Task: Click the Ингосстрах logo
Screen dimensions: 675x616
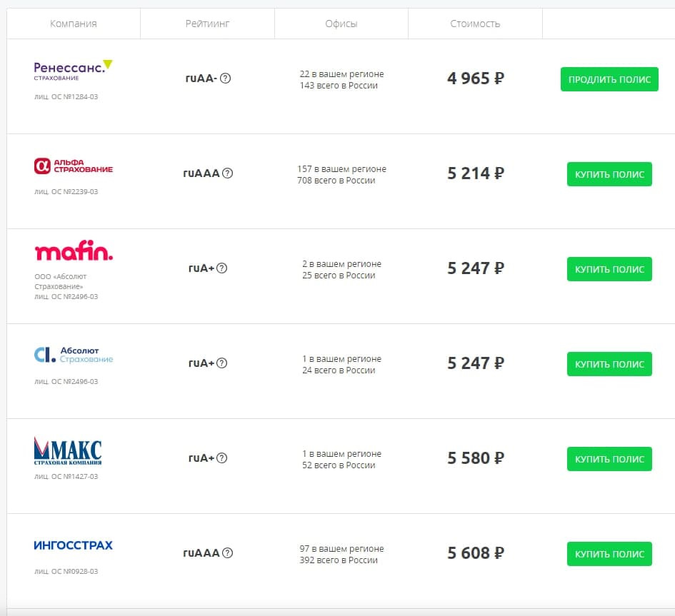Action: tap(73, 545)
